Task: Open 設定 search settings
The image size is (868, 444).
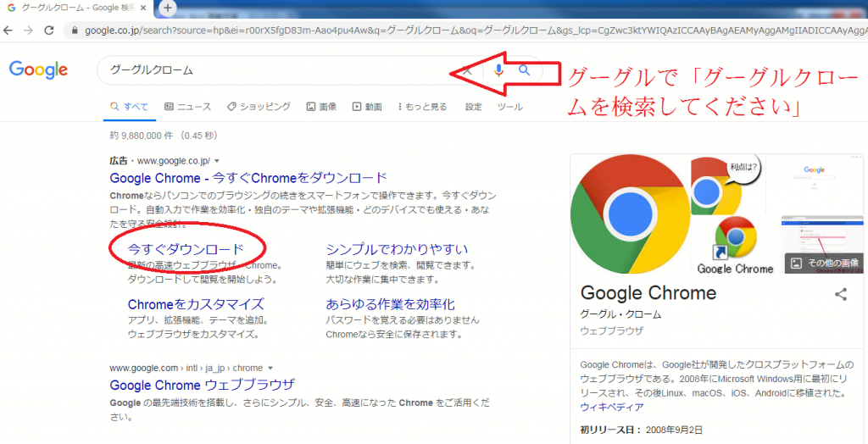Action: pos(473,107)
